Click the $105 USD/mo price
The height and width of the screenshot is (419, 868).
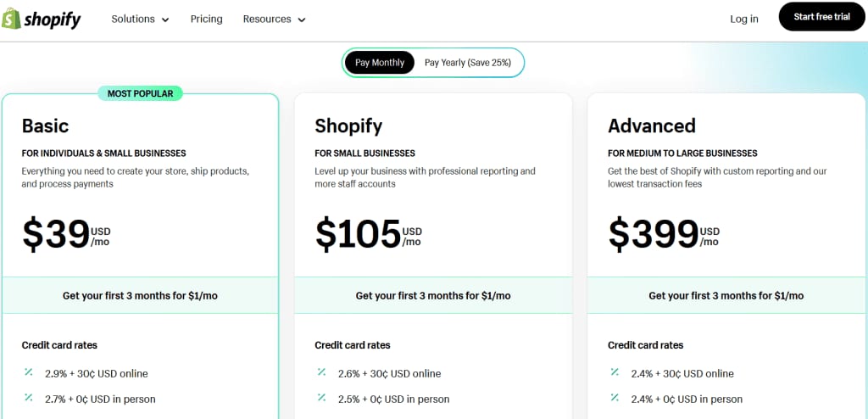click(x=368, y=234)
